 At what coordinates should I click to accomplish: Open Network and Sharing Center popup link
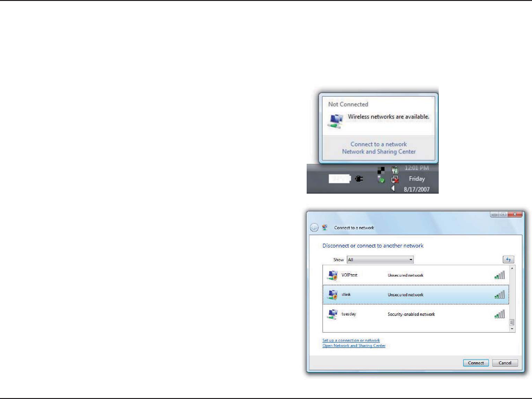tap(378, 151)
